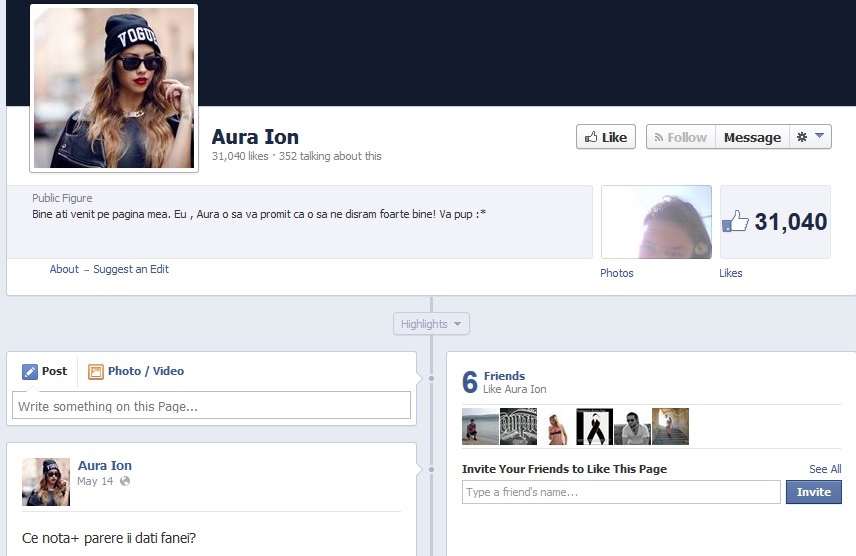Open the gear settings dropdown
The height and width of the screenshot is (556, 856).
tap(810, 137)
